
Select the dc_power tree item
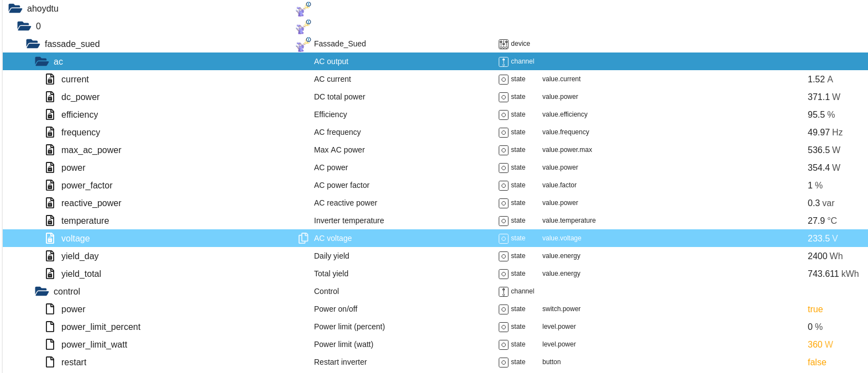click(80, 97)
